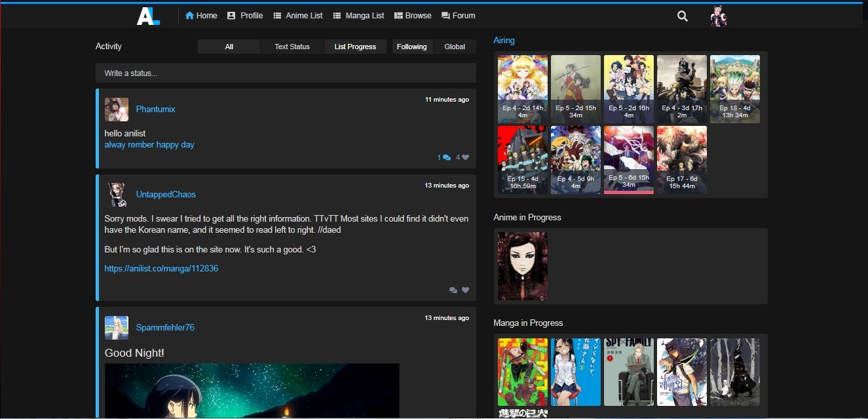Viewport: 868px width, 419px height.
Task: Open replies on Phantumix's post
Action: [x=446, y=157]
